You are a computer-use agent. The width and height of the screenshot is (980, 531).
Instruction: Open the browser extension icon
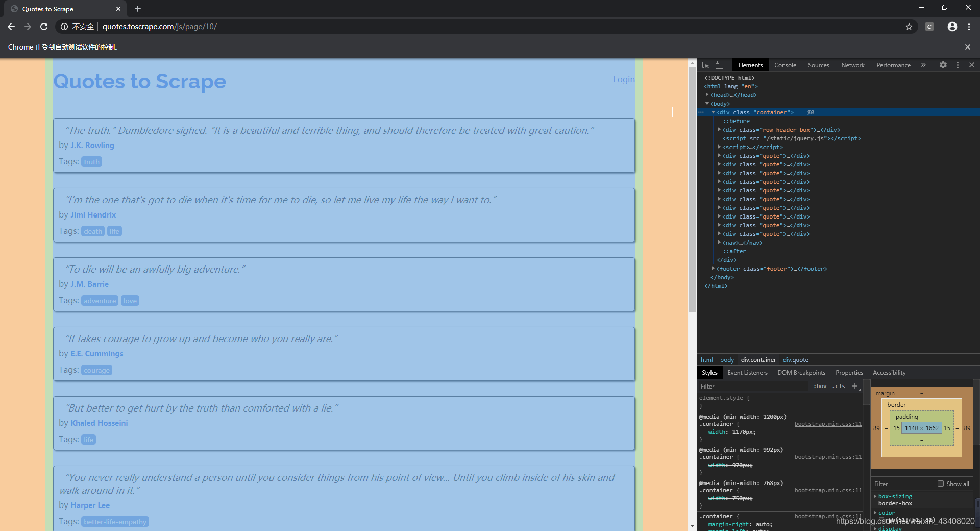(929, 27)
